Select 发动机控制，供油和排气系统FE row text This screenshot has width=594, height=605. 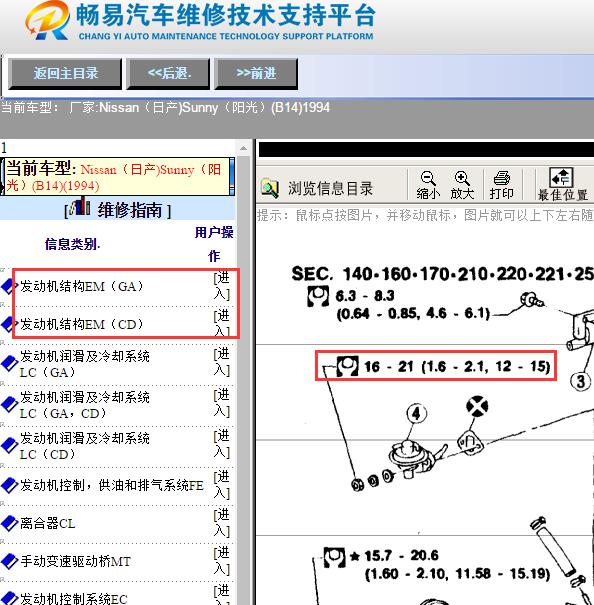click(x=112, y=485)
